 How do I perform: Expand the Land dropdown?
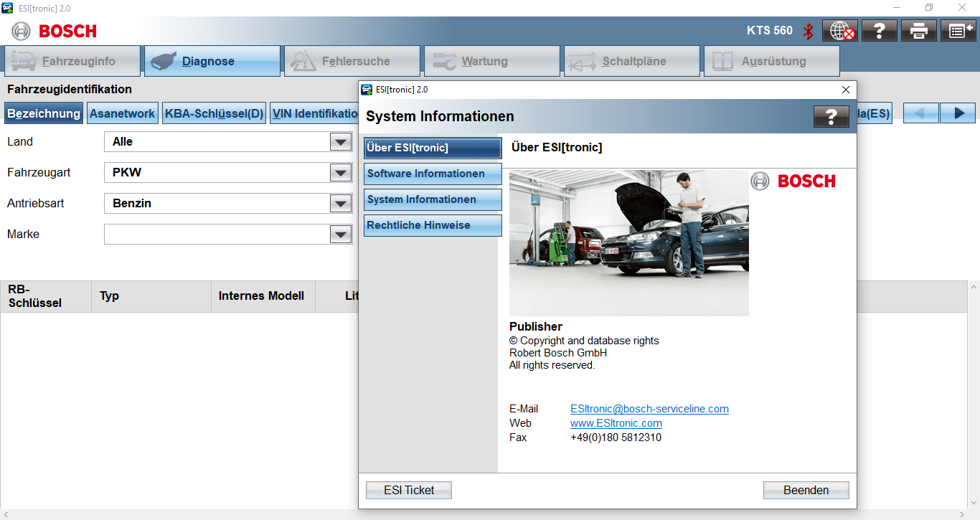(x=340, y=142)
